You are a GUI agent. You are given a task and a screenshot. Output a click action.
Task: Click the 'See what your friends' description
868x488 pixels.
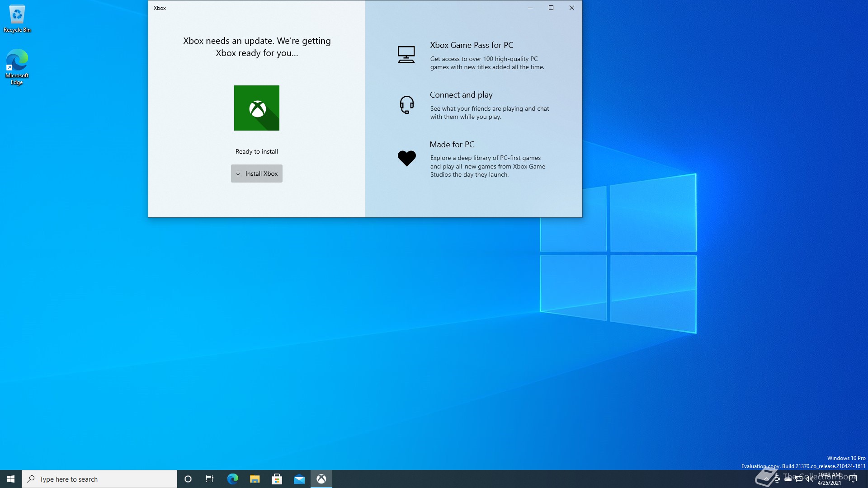490,113
